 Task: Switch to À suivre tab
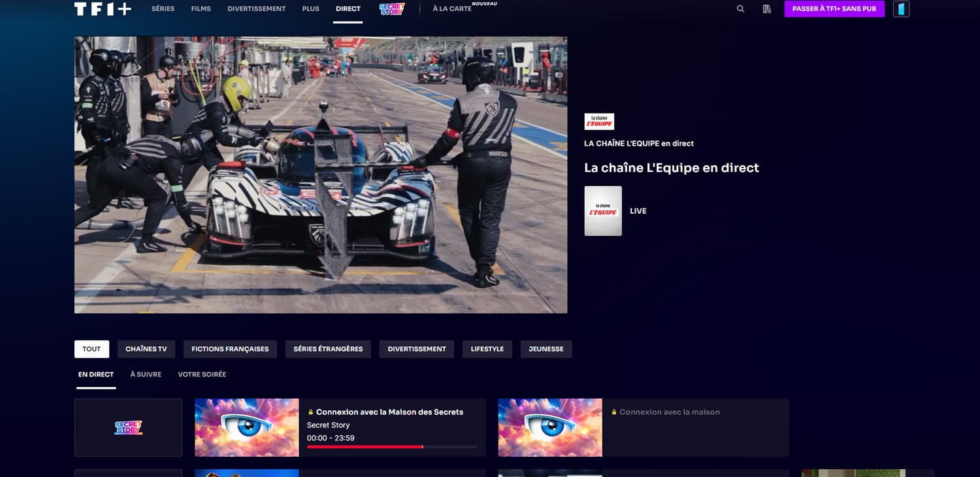tap(146, 374)
